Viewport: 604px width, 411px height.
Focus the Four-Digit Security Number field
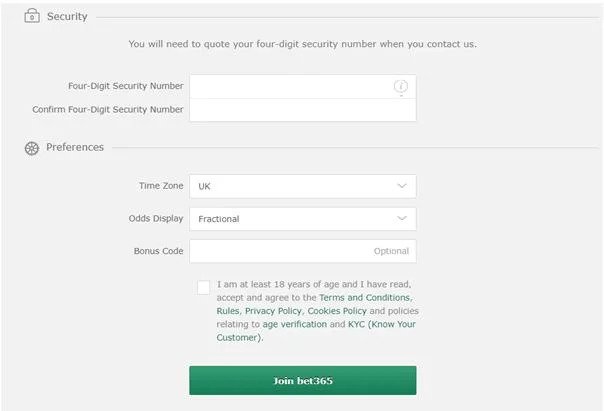tap(290, 87)
